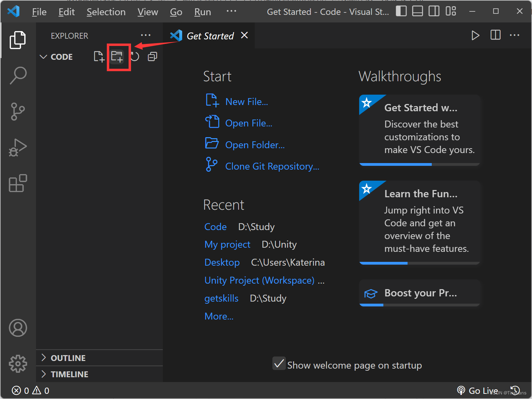Image resolution: width=532 pixels, height=399 pixels.
Task: Click New File icon in CODE header
Action: tap(99, 57)
